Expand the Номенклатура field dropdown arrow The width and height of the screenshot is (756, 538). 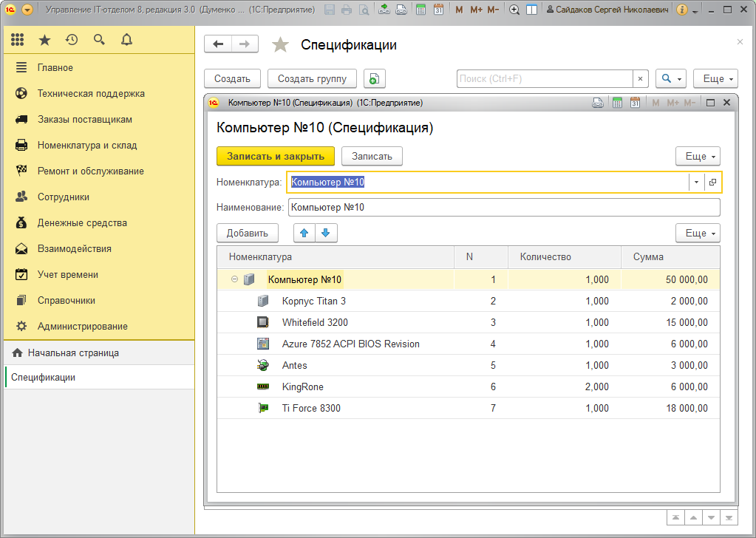[x=696, y=183]
